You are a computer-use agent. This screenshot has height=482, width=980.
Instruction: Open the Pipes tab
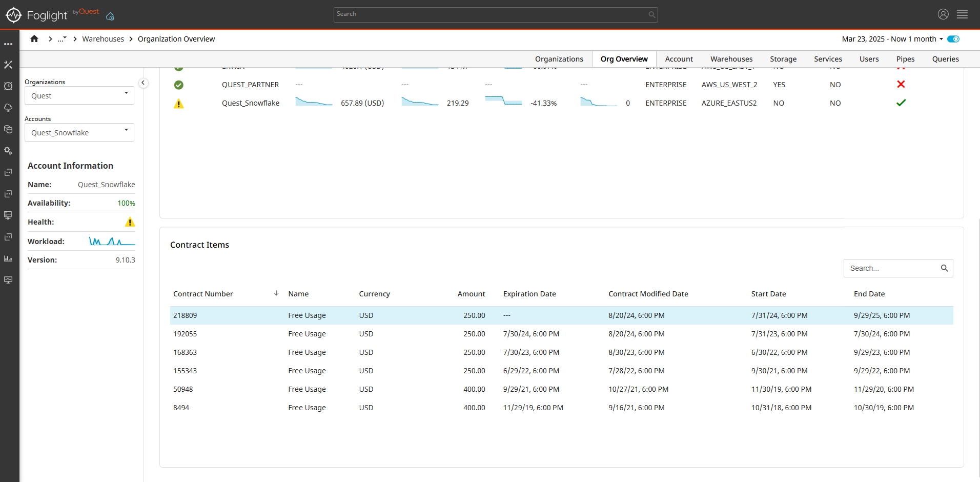(905, 59)
